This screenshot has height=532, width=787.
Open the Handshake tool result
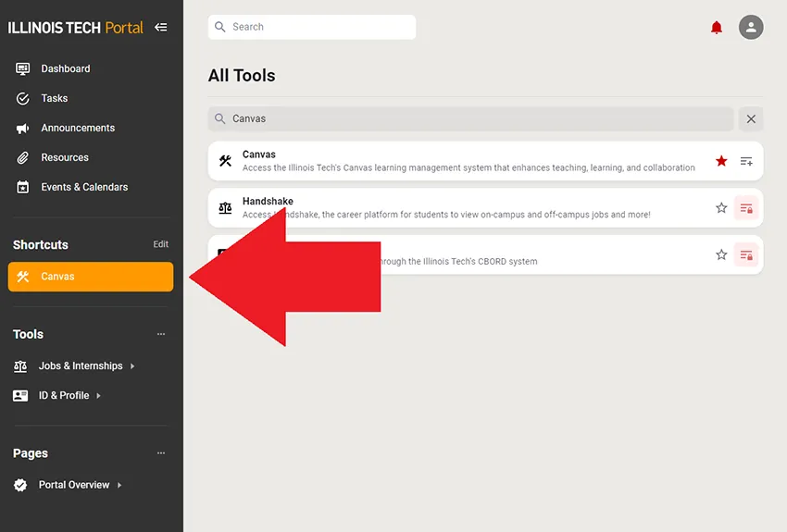pos(485,207)
